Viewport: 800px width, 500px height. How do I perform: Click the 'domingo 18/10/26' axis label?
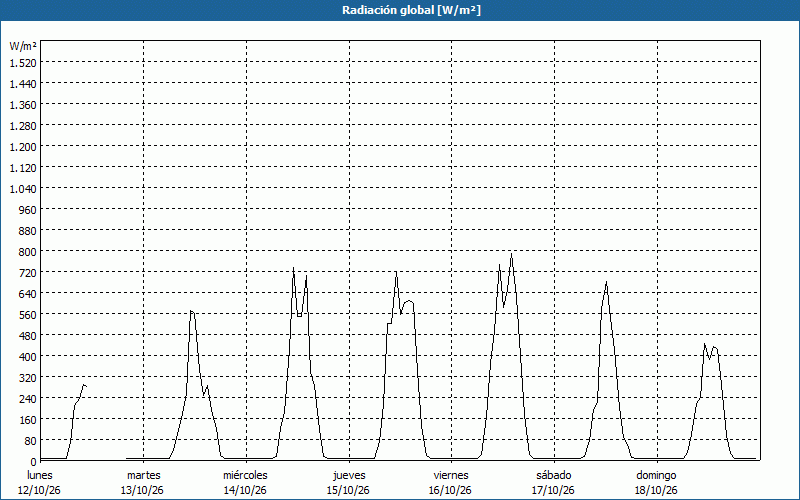[x=656, y=483]
